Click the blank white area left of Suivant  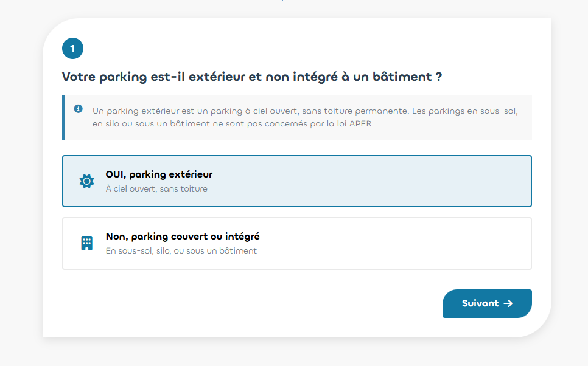[x=274, y=303]
